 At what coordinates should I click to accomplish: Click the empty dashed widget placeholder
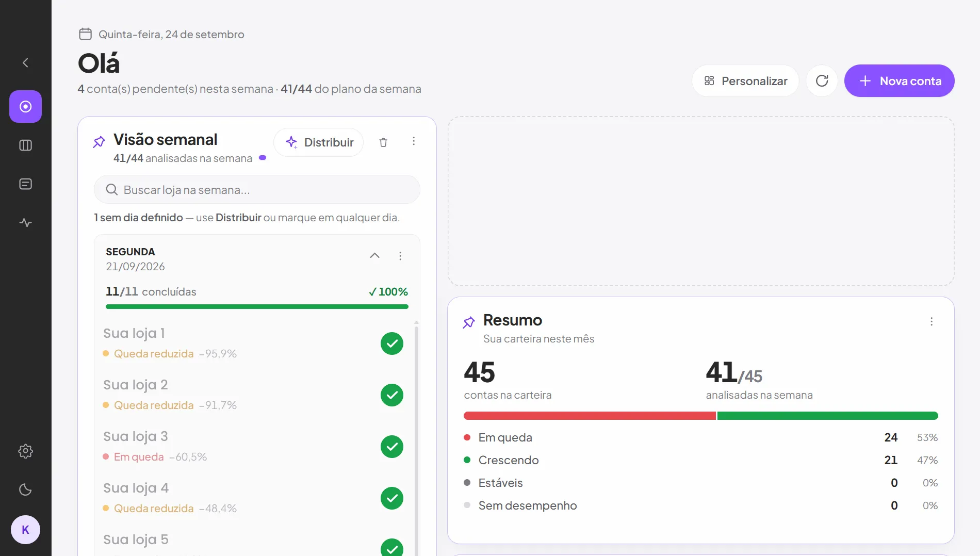pos(700,201)
